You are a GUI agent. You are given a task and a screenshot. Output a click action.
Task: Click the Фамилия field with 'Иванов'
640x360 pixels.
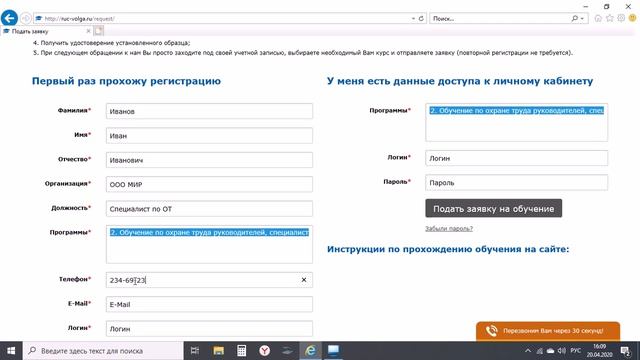coord(209,111)
